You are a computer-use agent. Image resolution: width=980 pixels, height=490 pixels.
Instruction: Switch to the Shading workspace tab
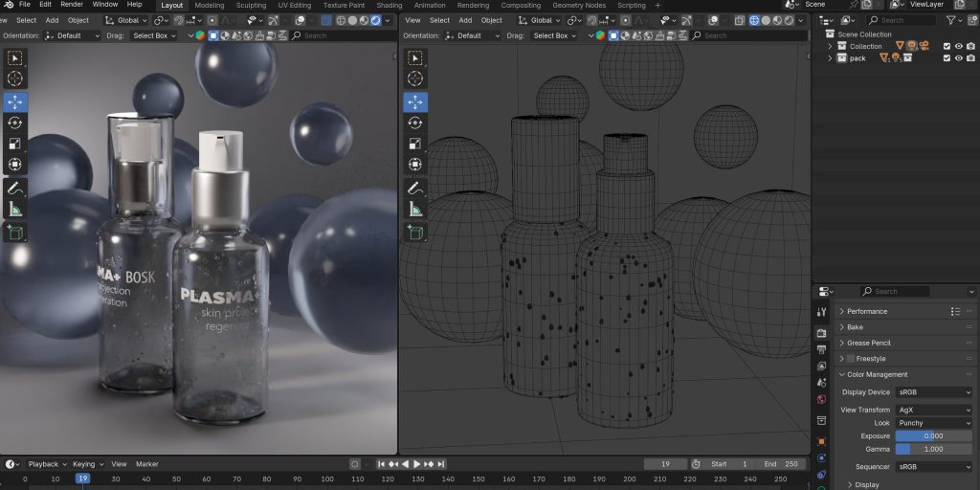(389, 5)
